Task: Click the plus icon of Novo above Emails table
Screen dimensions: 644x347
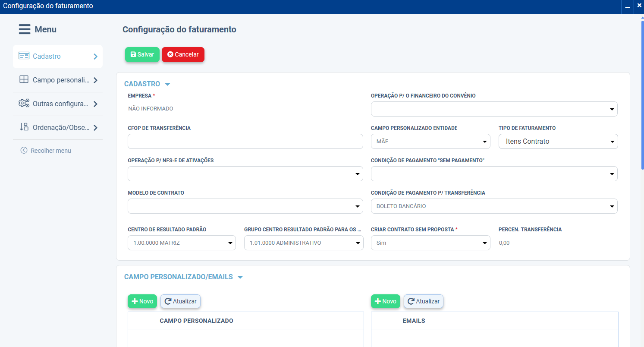Action: [378, 301]
